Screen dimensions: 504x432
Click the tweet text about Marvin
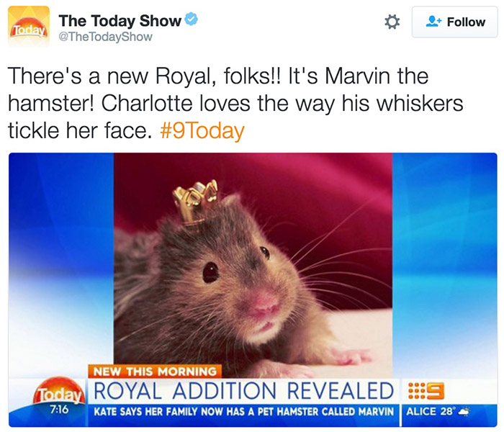tap(235, 104)
